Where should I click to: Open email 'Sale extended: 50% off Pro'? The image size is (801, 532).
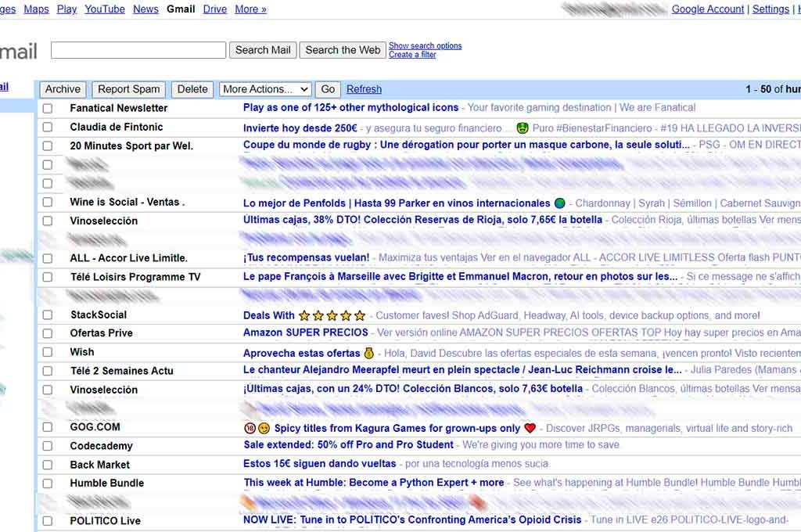[348, 445]
